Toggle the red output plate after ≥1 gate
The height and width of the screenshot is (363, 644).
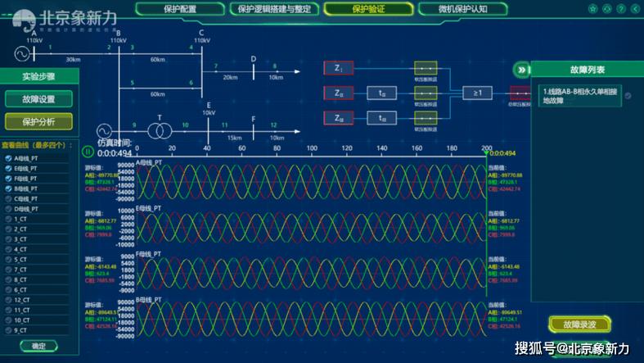coord(520,93)
